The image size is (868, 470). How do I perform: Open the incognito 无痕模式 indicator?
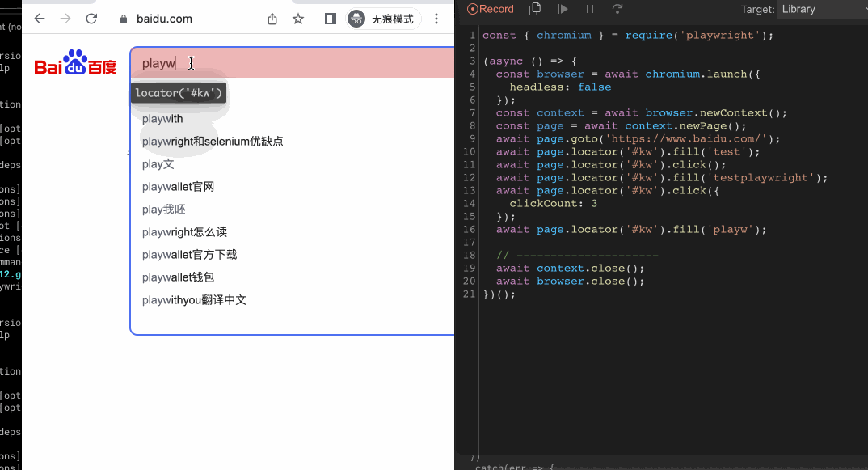(383, 19)
